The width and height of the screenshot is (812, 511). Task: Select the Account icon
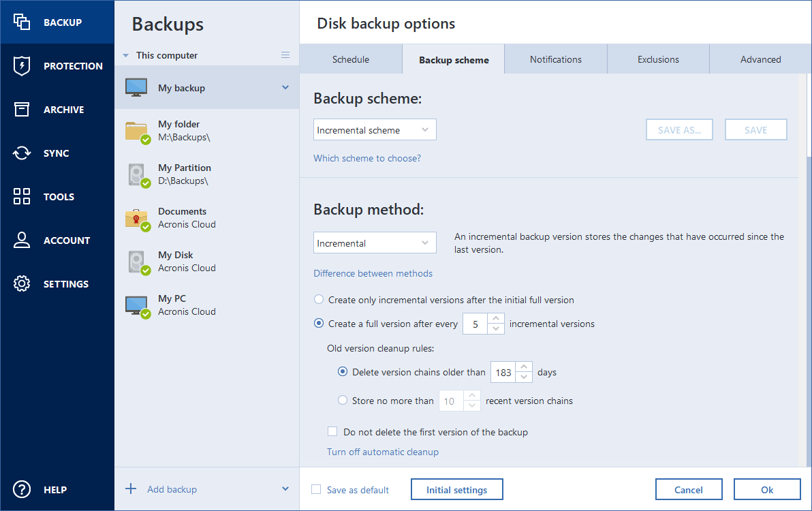[x=22, y=240]
